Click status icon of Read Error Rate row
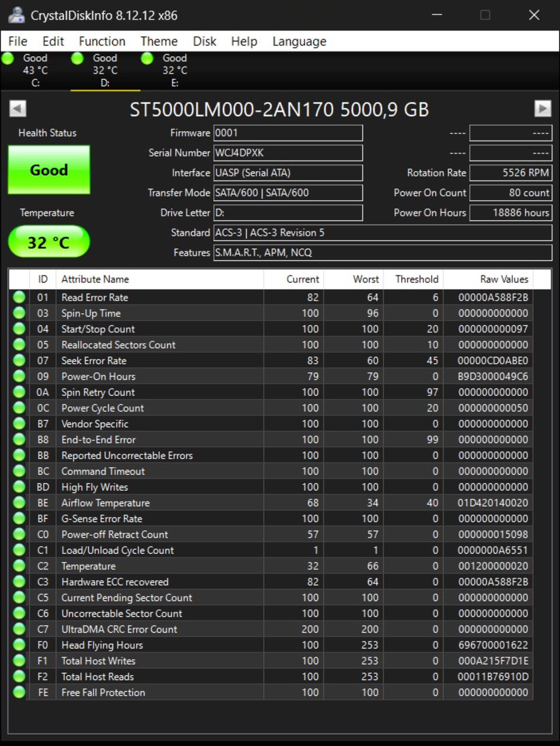The height and width of the screenshot is (746, 560). 19,297
